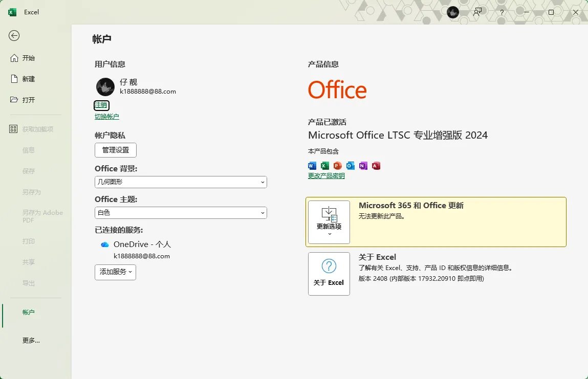The height and width of the screenshot is (379, 588).
Task: Click the Excel logo in title bar
Action: [12, 12]
